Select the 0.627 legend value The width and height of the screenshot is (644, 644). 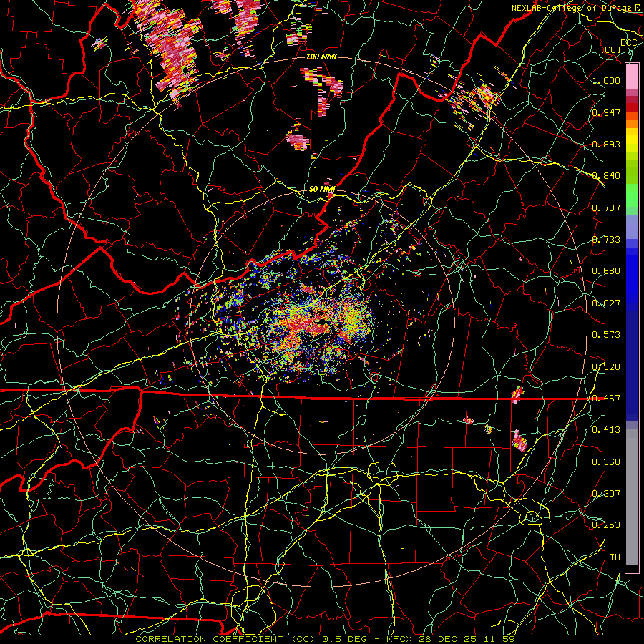(606, 303)
